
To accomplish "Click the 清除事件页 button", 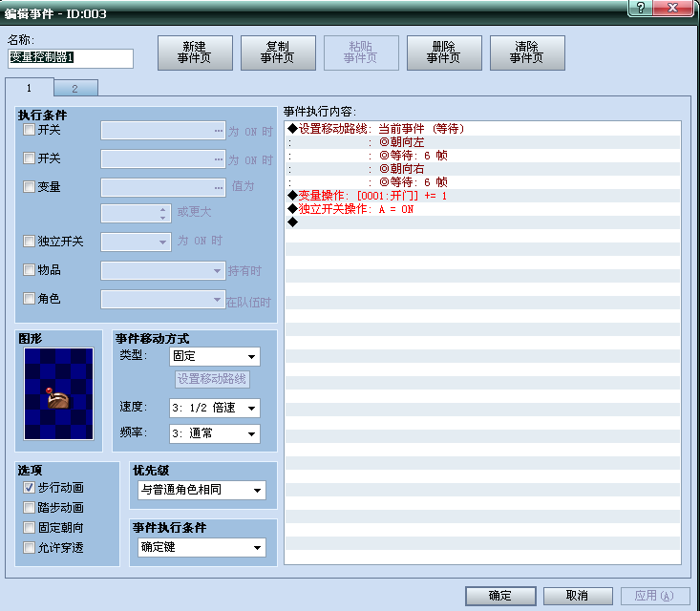I will (x=527, y=53).
